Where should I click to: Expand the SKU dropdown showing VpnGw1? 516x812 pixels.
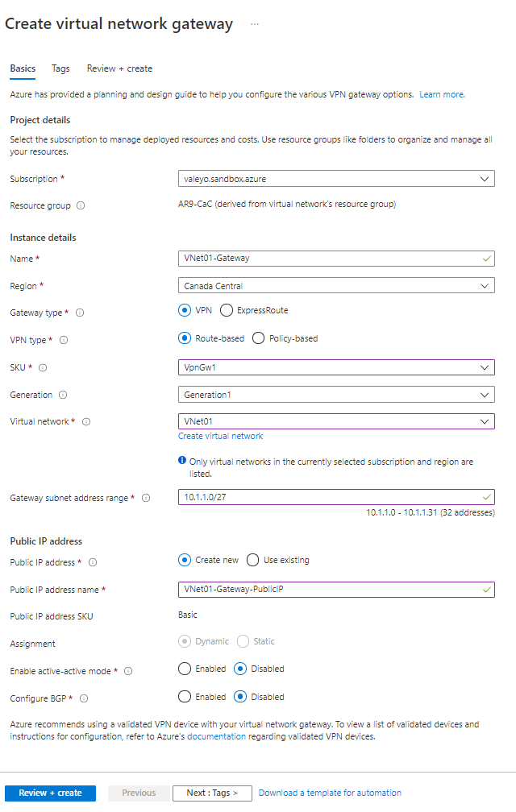pos(336,367)
